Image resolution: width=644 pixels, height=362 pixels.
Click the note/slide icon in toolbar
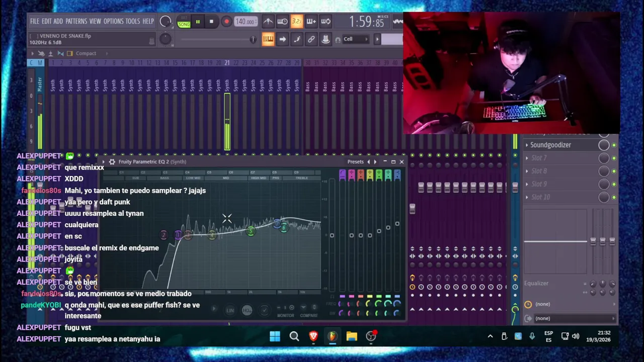297,39
